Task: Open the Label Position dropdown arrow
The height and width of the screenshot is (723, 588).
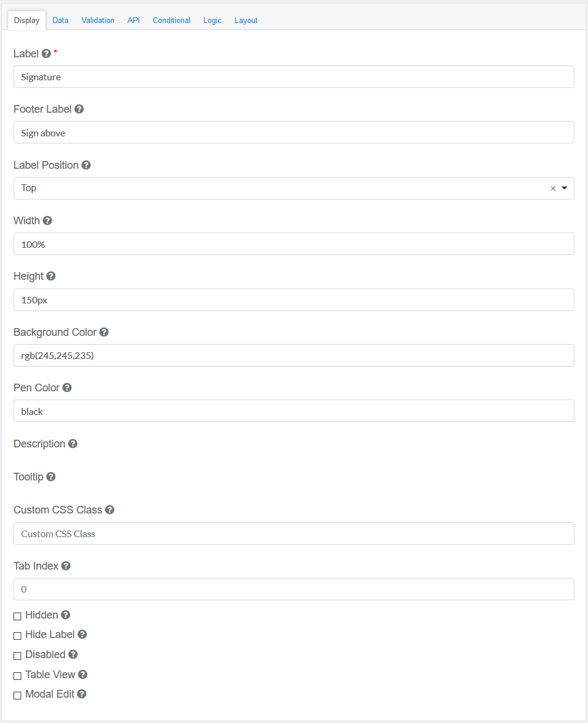Action: [564, 188]
